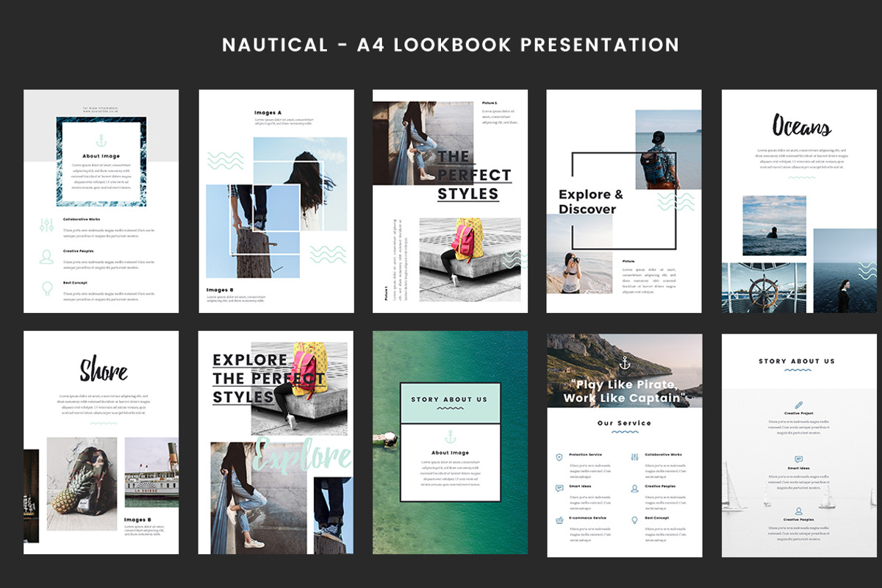Click the anchor icon on the About Image slide

pyautogui.click(x=101, y=140)
